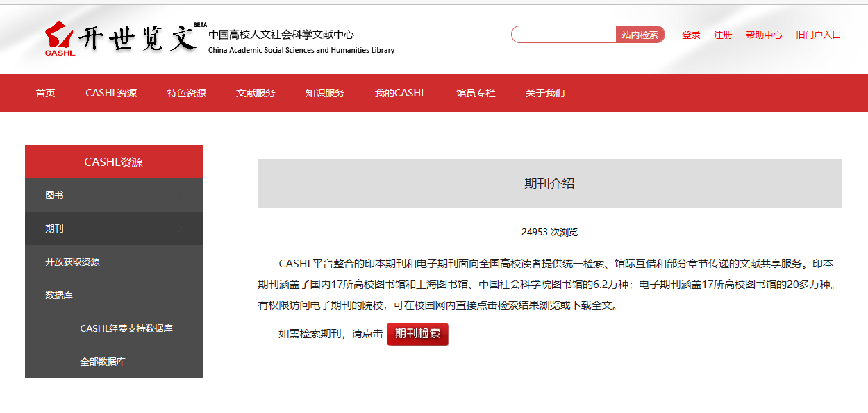Image resolution: width=868 pixels, height=413 pixels.
Task: Select the 馆员专栏 menu item
Action: pyautogui.click(x=476, y=93)
